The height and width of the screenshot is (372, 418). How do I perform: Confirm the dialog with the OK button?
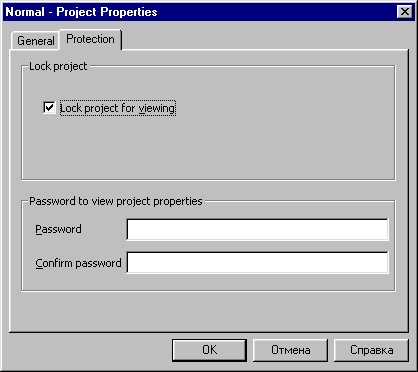209,350
